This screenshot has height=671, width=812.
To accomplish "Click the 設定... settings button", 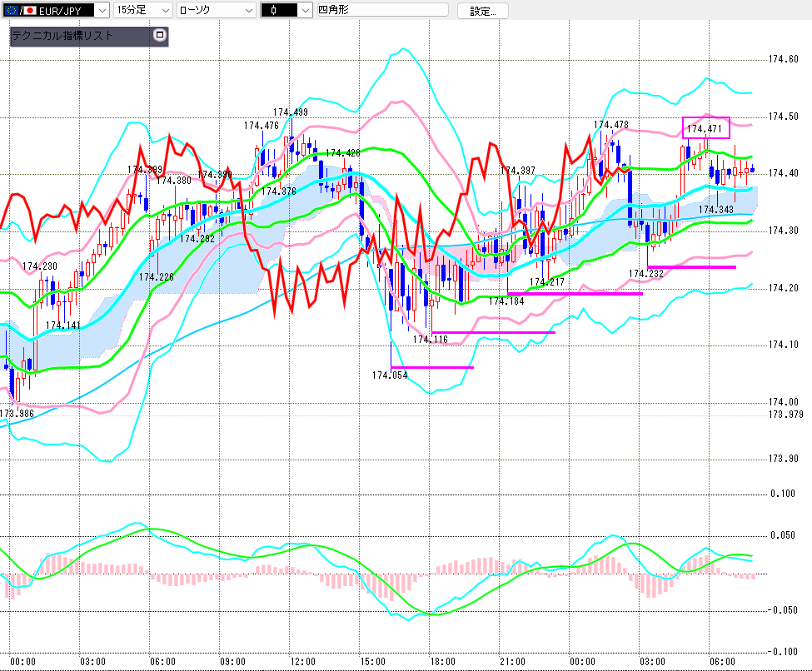I will (x=483, y=11).
